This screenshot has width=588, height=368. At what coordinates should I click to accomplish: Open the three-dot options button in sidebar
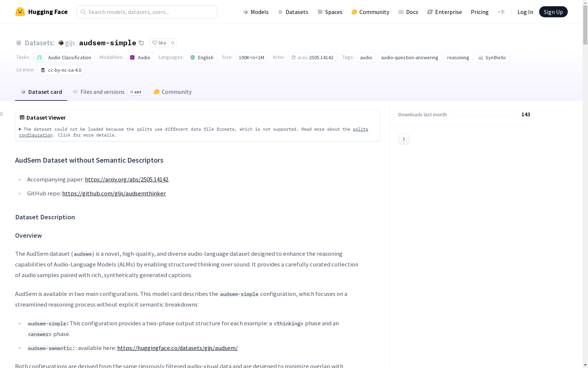point(404,139)
